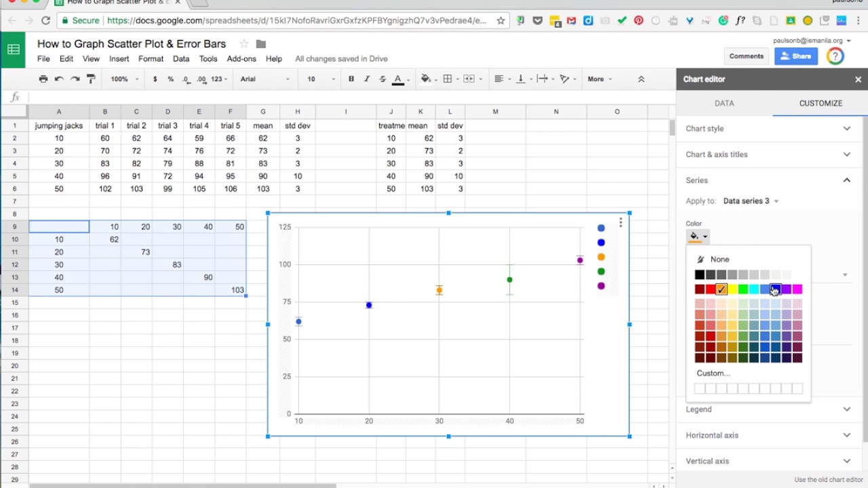
Task: Reload the browser page
Action: [46, 21]
